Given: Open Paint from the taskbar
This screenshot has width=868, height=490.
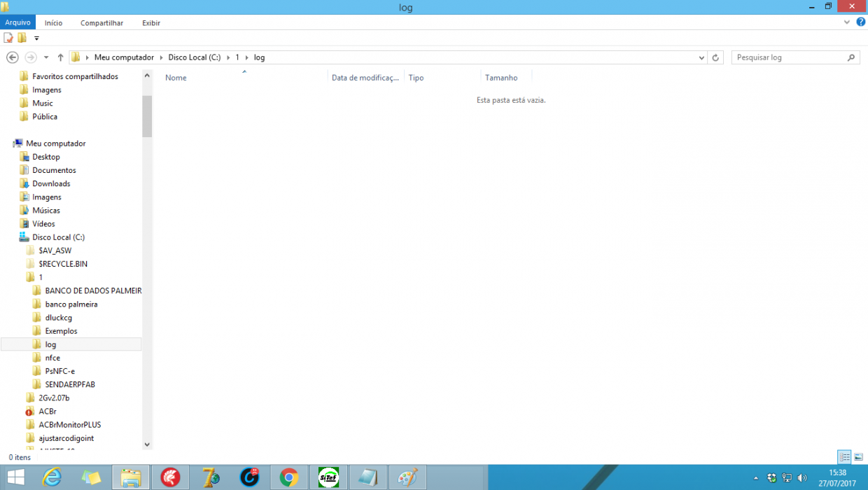Looking at the screenshot, I should click(407, 477).
